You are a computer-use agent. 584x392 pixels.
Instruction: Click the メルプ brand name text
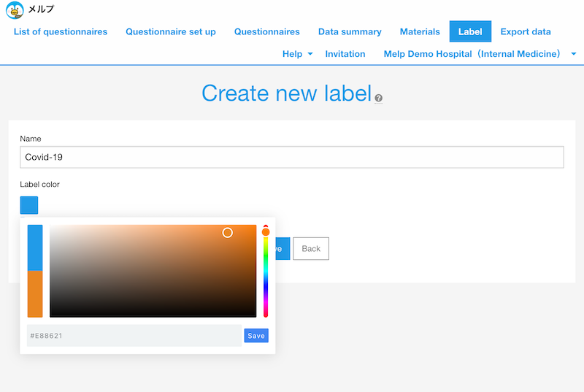41,9
